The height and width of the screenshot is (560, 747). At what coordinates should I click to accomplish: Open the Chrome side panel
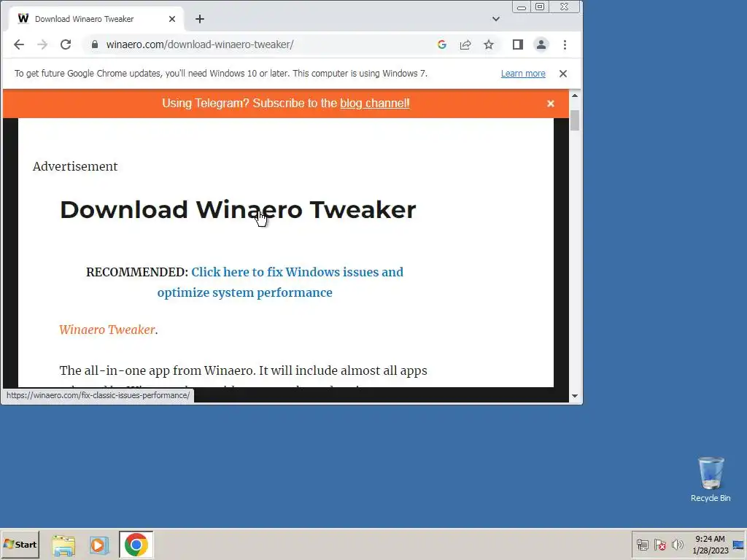pyautogui.click(x=518, y=44)
